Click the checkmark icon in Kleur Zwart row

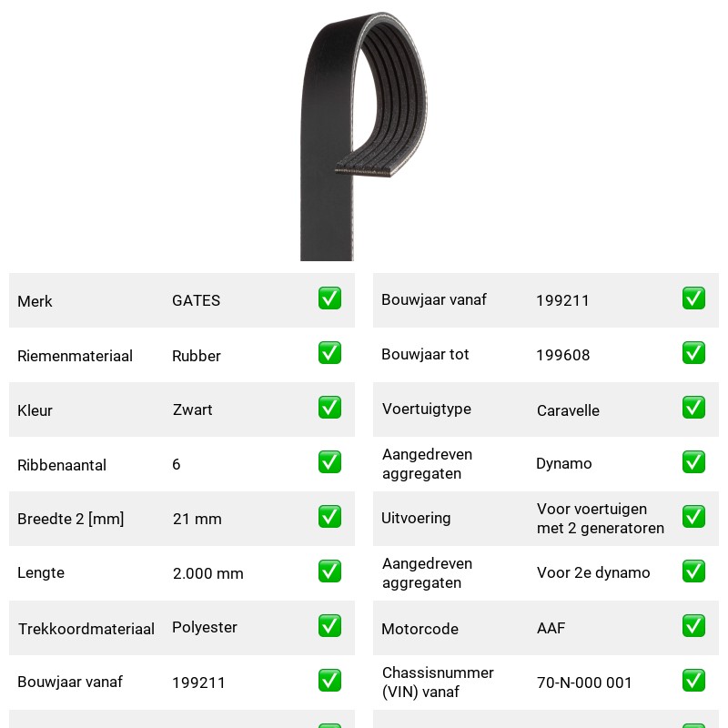pos(329,407)
